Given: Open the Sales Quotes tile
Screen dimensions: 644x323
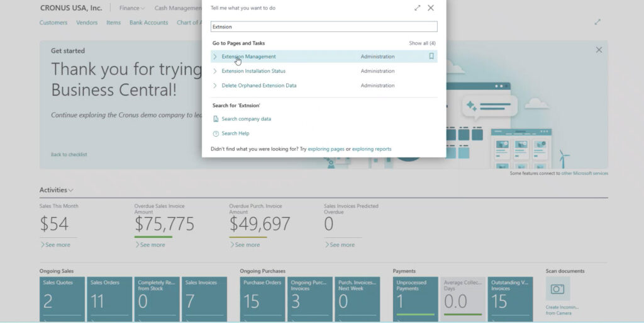Looking at the screenshot, I should click(x=62, y=299).
